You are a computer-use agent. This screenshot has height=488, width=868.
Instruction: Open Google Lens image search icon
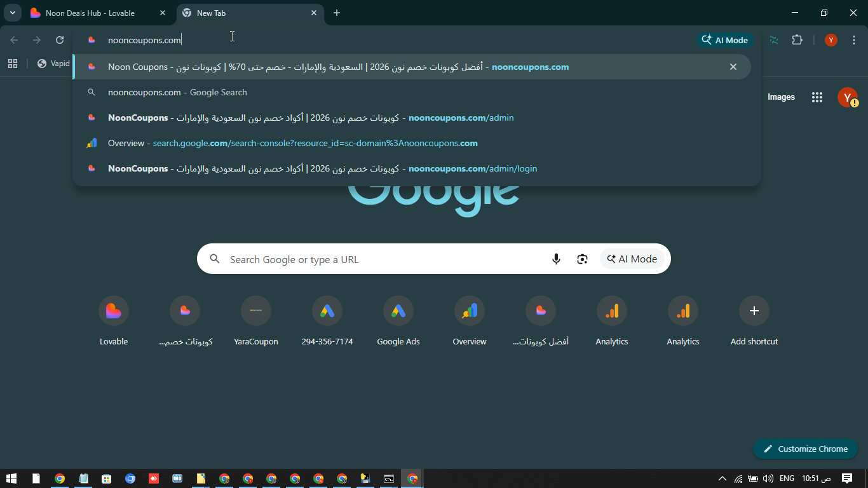click(582, 259)
